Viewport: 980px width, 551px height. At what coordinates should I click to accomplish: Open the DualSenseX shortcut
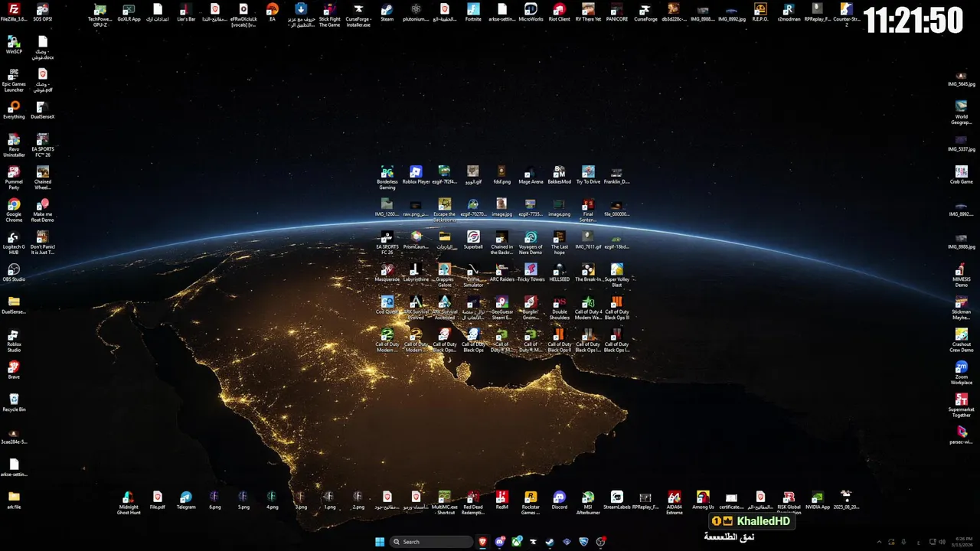point(43,110)
